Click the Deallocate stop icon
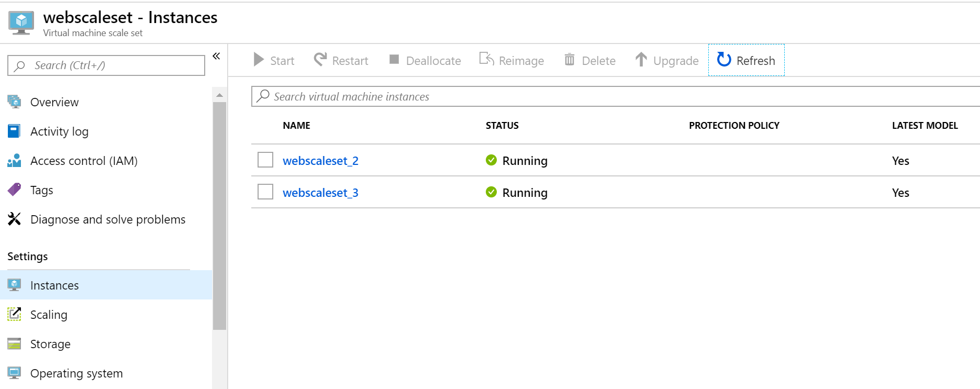Image resolution: width=980 pixels, height=389 pixels. [394, 59]
